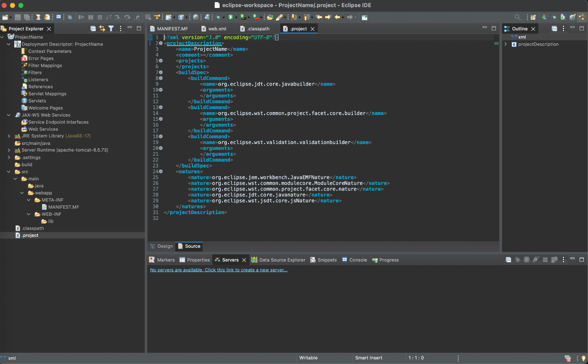Collapse all in Project Explorer toolbar

pyautogui.click(x=93, y=29)
